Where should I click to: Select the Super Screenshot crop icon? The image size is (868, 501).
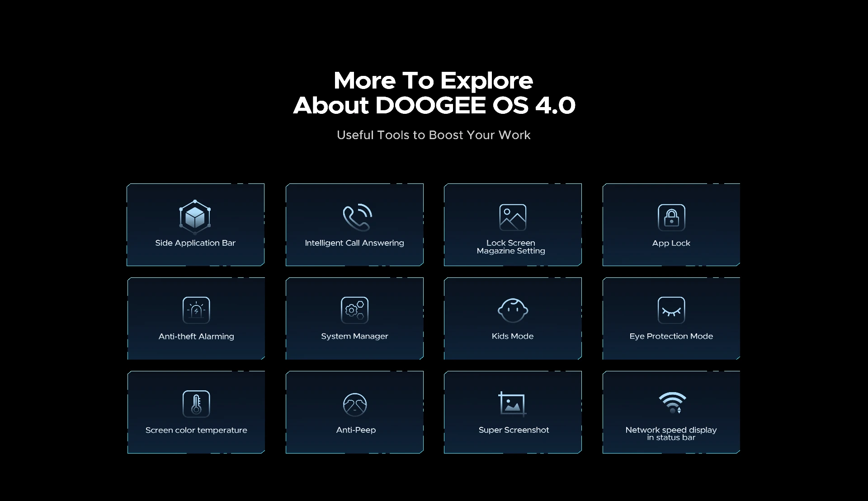[x=513, y=404]
